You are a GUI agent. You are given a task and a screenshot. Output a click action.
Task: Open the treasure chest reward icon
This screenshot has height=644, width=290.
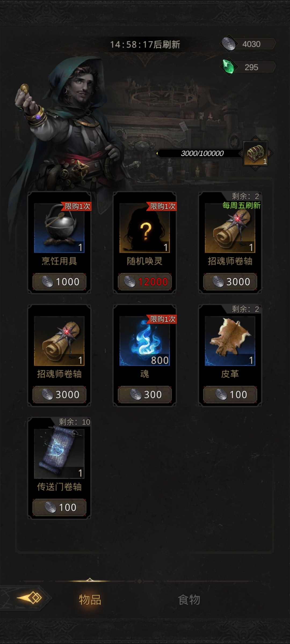[x=255, y=153]
